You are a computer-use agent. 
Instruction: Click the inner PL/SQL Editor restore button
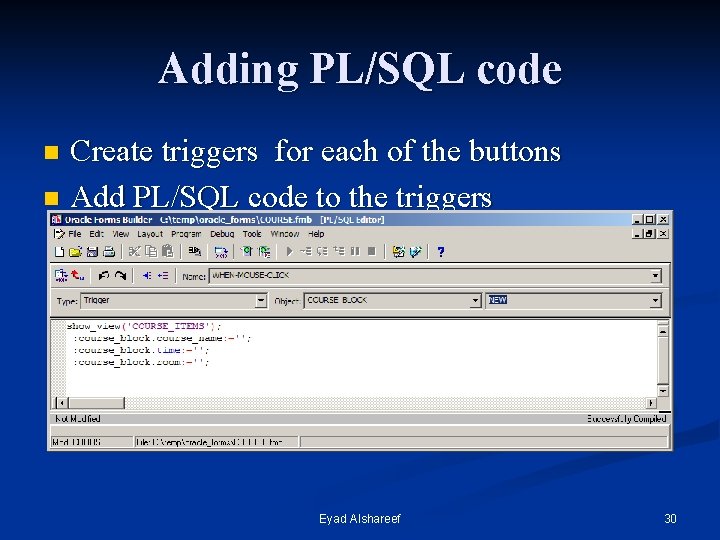649,234
